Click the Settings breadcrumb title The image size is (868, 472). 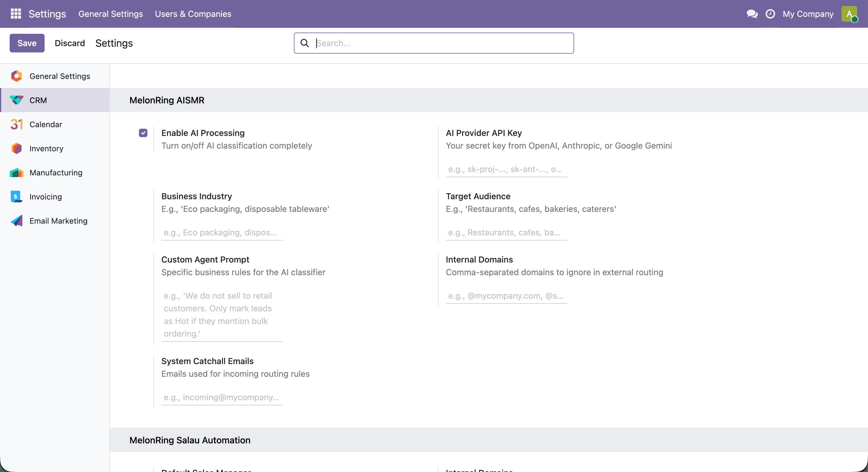pyautogui.click(x=114, y=43)
